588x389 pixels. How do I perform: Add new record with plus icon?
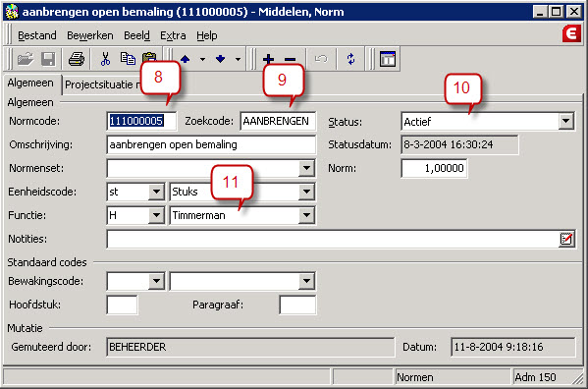269,59
